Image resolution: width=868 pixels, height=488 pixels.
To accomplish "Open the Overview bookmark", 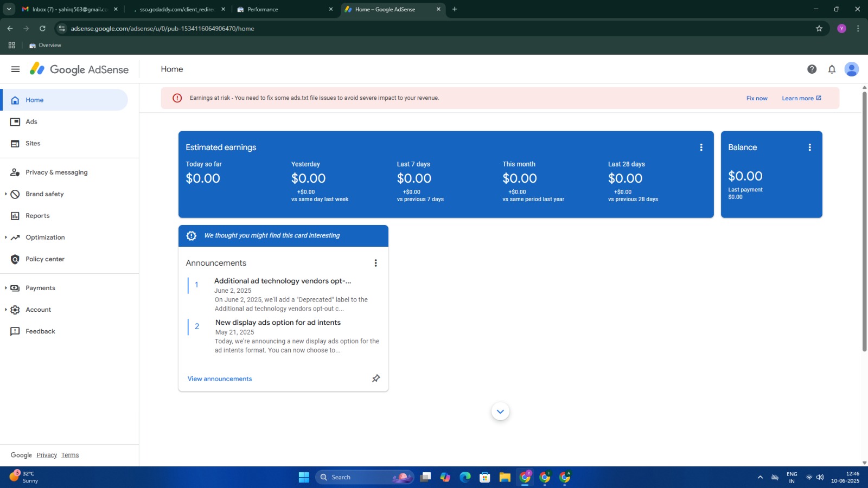I will (45, 46).
